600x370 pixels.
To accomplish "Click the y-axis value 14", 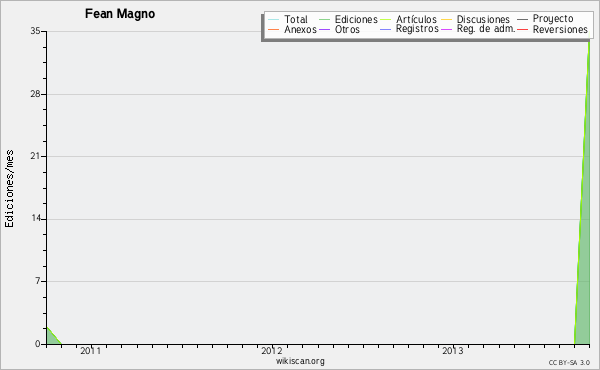I will pyautogui.click(x=36, y=218).
